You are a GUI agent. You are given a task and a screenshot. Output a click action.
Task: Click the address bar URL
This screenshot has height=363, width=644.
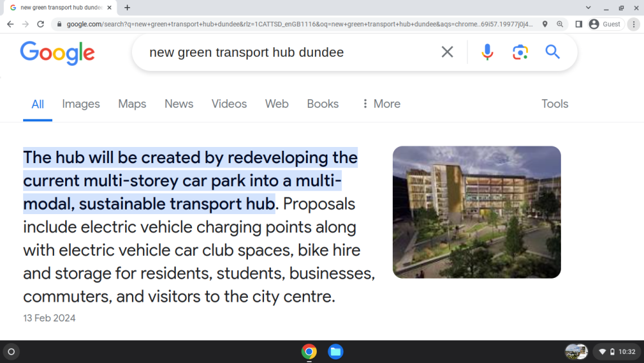pyautogui.click(x=300, y=25)
